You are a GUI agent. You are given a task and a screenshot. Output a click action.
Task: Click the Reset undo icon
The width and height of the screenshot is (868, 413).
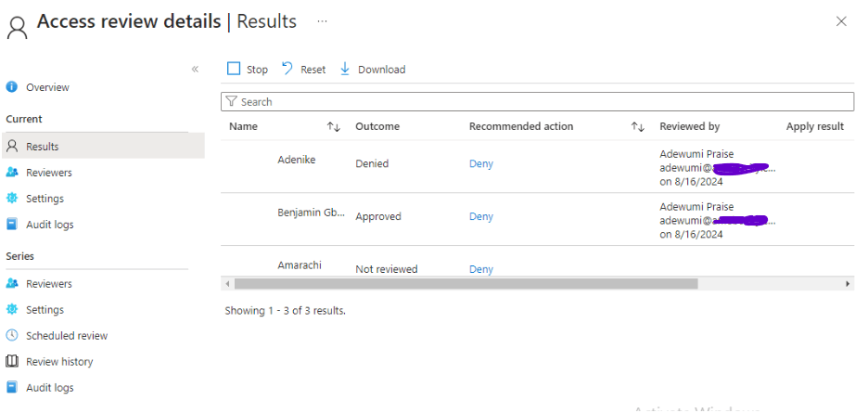(287, 70)
